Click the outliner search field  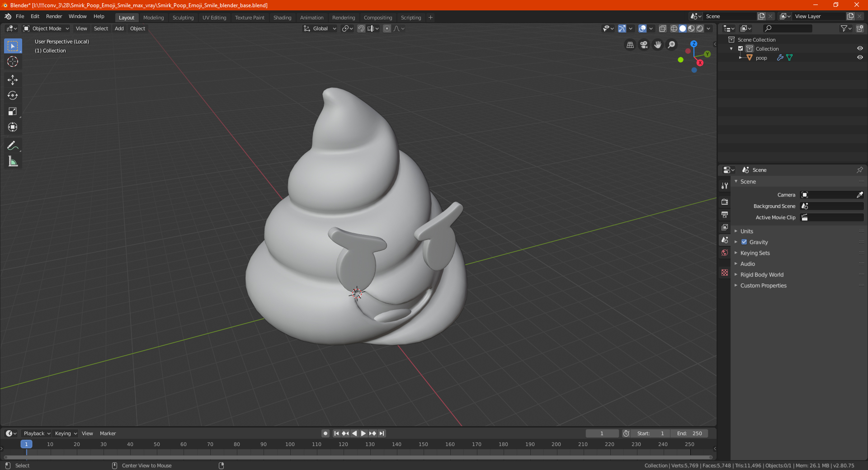[x=787, y=28]
